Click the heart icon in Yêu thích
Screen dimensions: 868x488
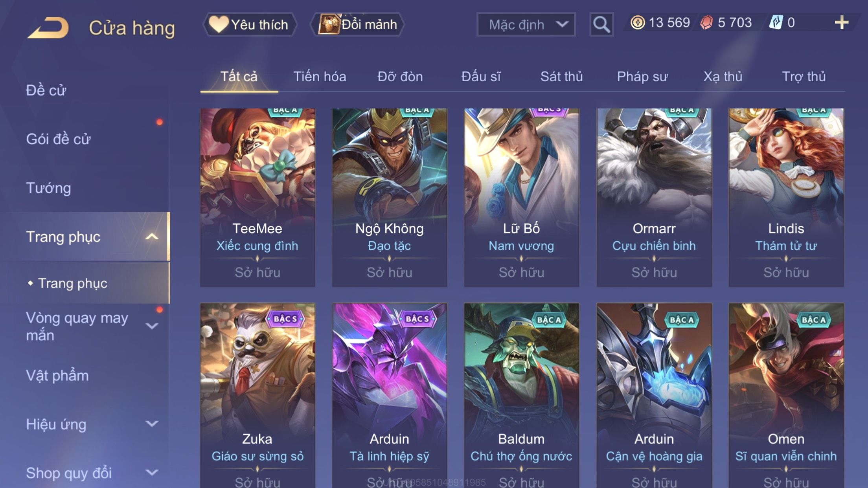pos(219,24)
